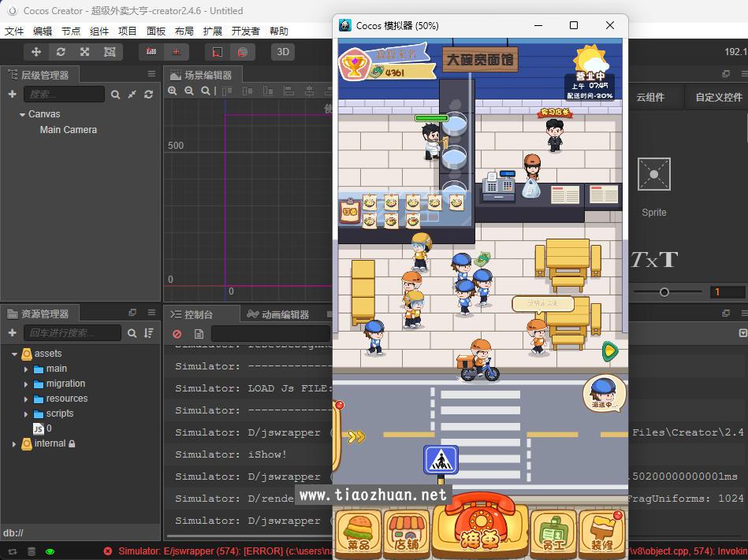
Task: Click hierarchy search type magnifier icon
Action: pyautogui.click(x=115, y=95)
